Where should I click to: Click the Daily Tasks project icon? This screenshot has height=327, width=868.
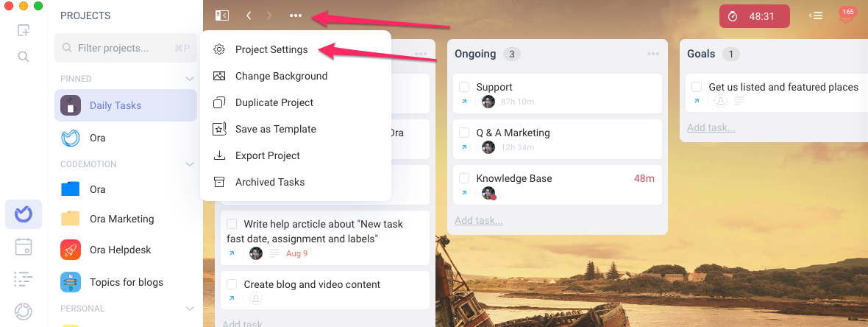tap(71, 105)
